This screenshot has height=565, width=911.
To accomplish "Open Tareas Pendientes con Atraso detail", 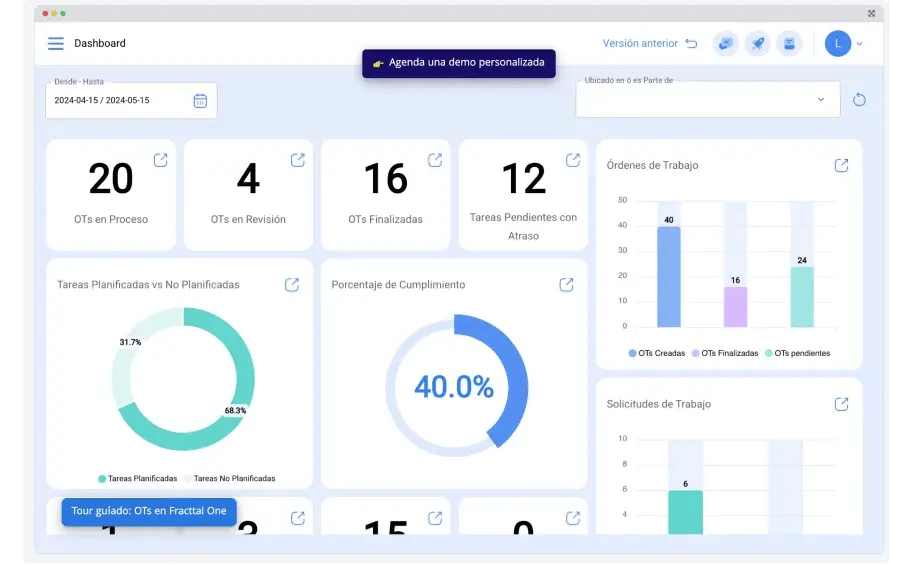I will point(573,160).
